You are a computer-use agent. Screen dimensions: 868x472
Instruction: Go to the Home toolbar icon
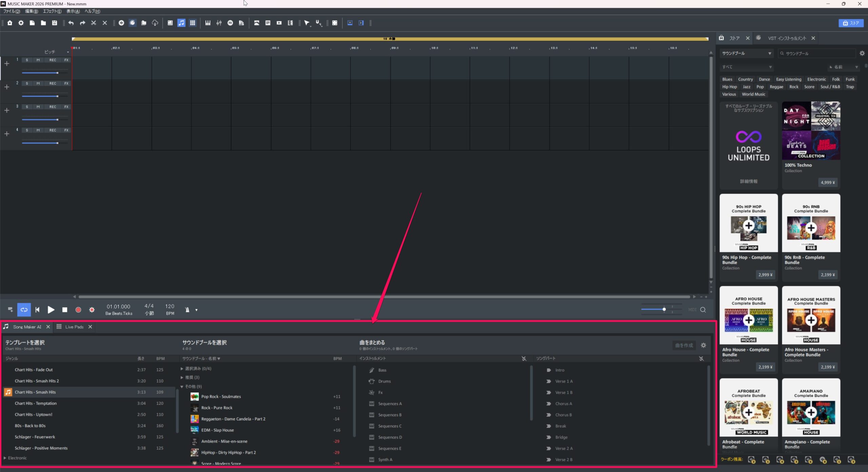(x=10, y=23)
